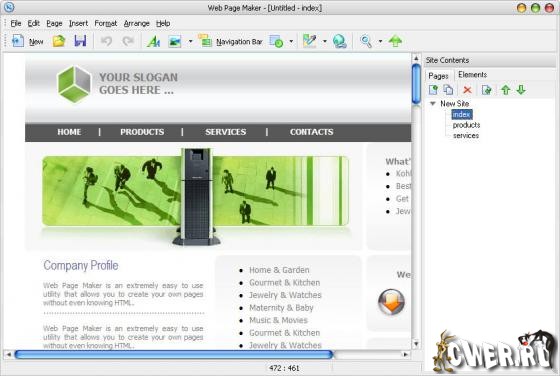Select the New Site tree root

coord(454,104)
